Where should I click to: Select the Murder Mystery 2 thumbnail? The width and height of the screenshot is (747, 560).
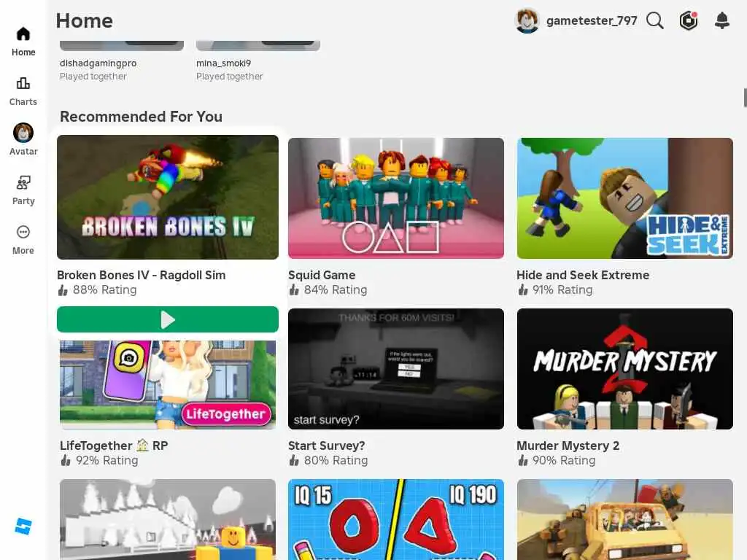[x=624, y=368]
